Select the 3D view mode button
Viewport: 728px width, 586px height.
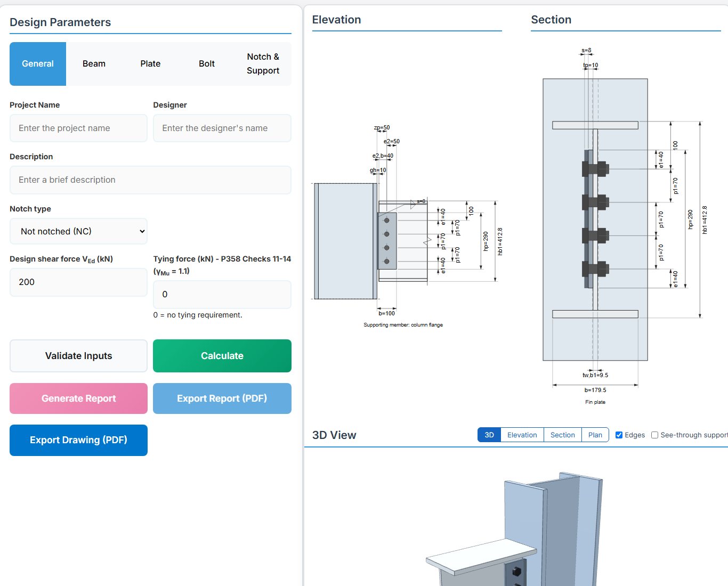pos(489,435)
